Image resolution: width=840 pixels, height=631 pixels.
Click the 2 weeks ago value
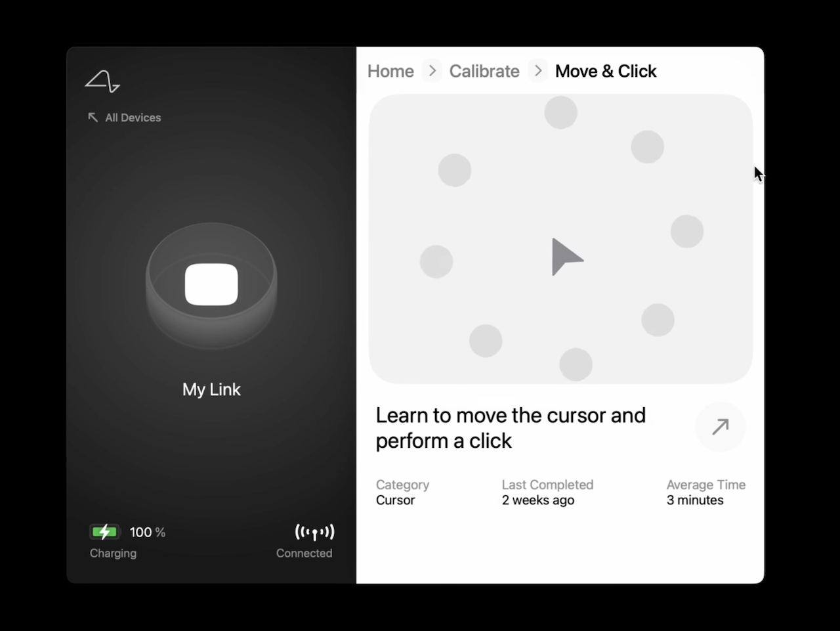pos(538,500)
